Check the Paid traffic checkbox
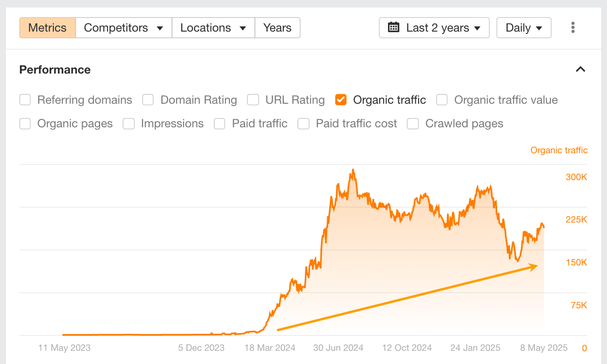 pyautogui.click(x=219, y=124)
